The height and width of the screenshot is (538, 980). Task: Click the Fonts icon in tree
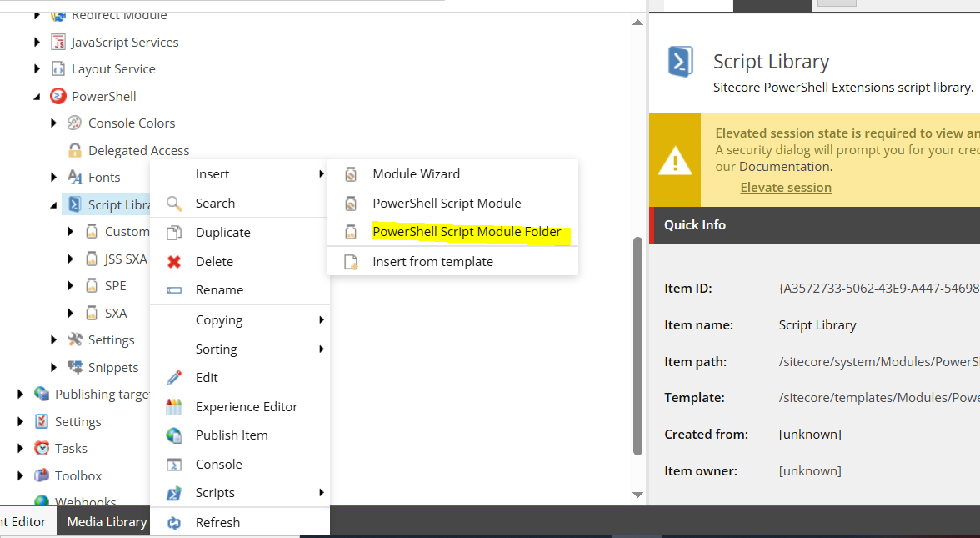74,177
